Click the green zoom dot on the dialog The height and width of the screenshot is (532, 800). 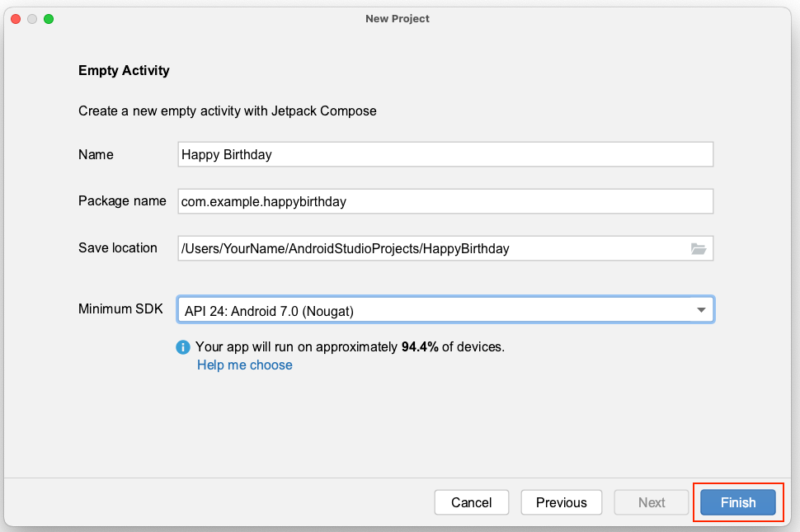49,17
